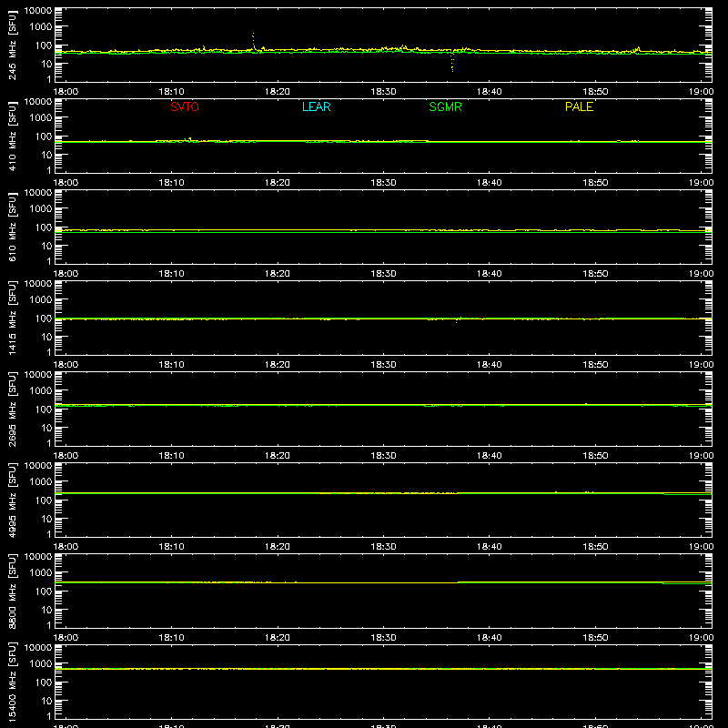Click the 10000 y-axis label of 245 MHz panel
The width and height of the screenshot is (728, 728).
[x=38, y=11]
